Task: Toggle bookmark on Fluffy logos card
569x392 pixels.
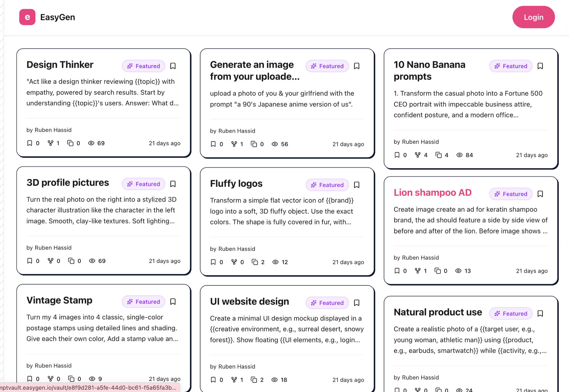Action: click(x=357, y=185)
